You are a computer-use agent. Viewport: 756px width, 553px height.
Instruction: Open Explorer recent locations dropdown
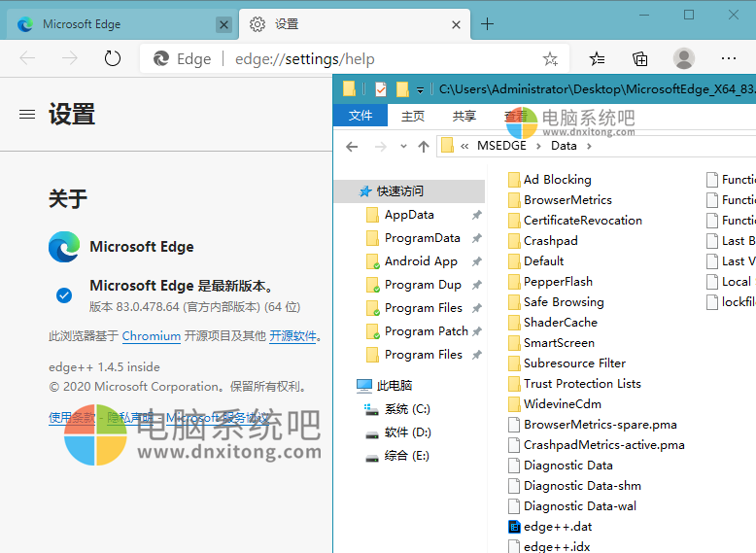coord(403,146)
